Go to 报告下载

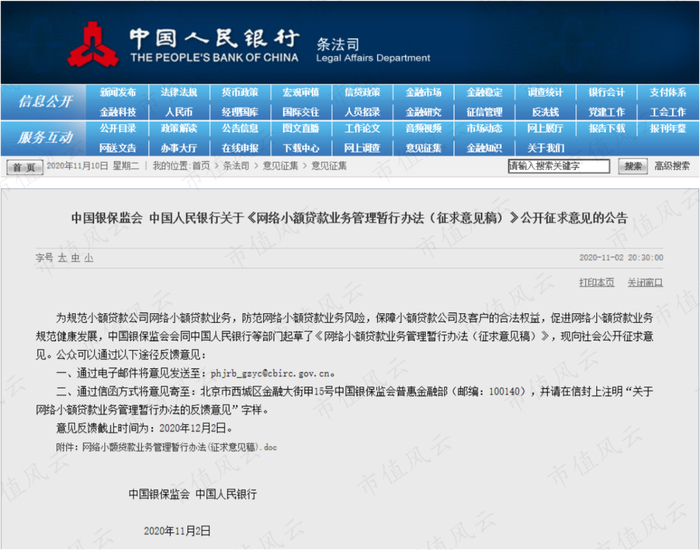coord(606,129)
